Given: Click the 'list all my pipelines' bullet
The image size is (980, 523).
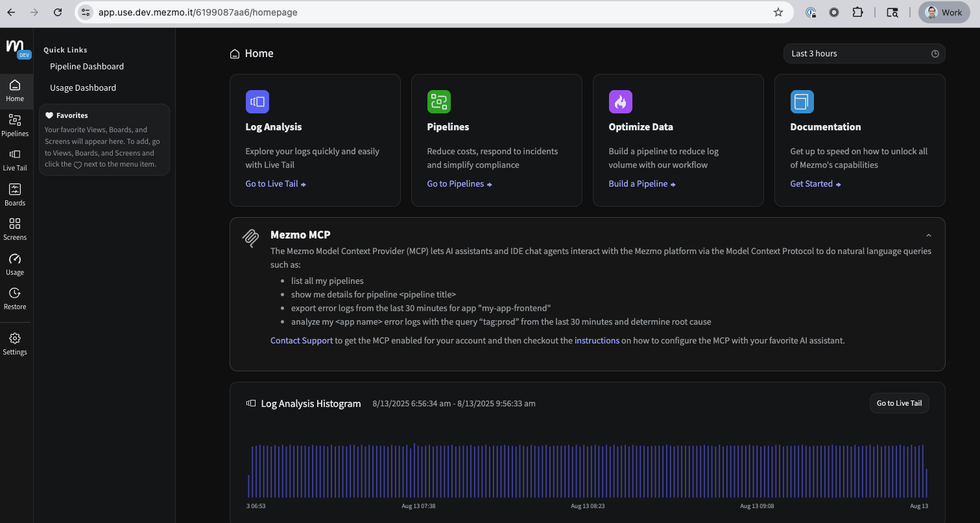Looking at the screenshot, I should (328, 281).
